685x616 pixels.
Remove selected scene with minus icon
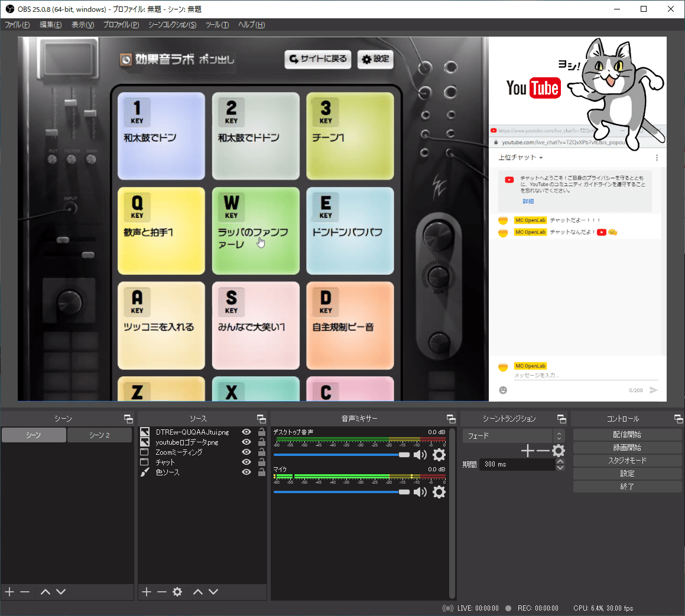pyautogui.click(x=25, y=592)
